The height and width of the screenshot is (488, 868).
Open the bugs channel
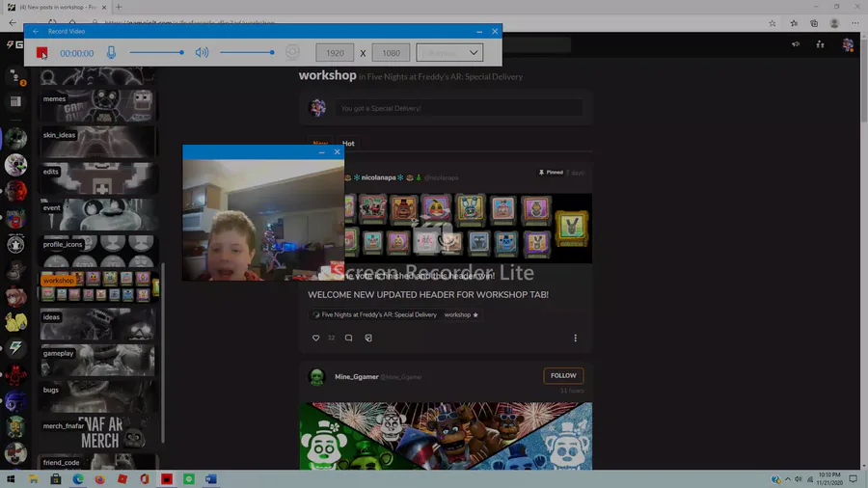pyautogui.click(x=98, y=397)
